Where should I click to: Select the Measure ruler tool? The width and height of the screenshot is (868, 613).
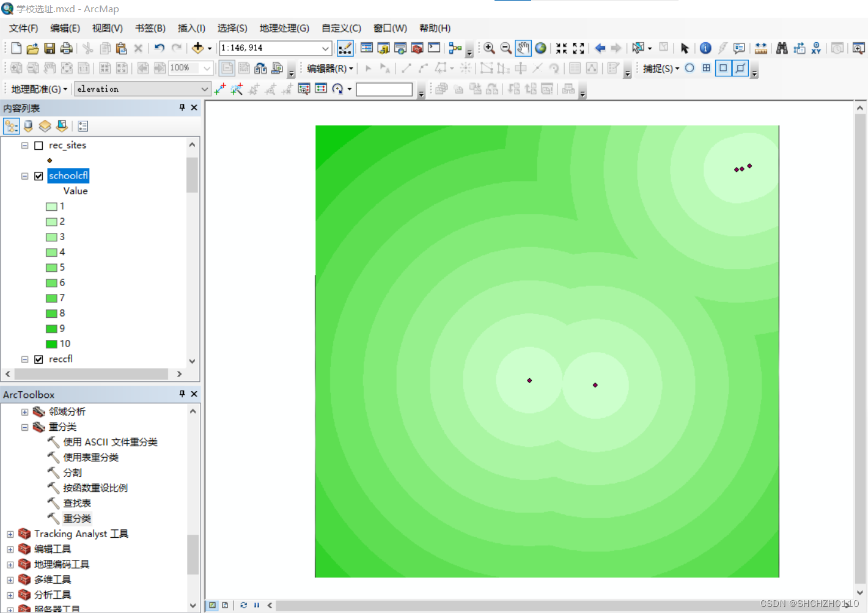761,48
